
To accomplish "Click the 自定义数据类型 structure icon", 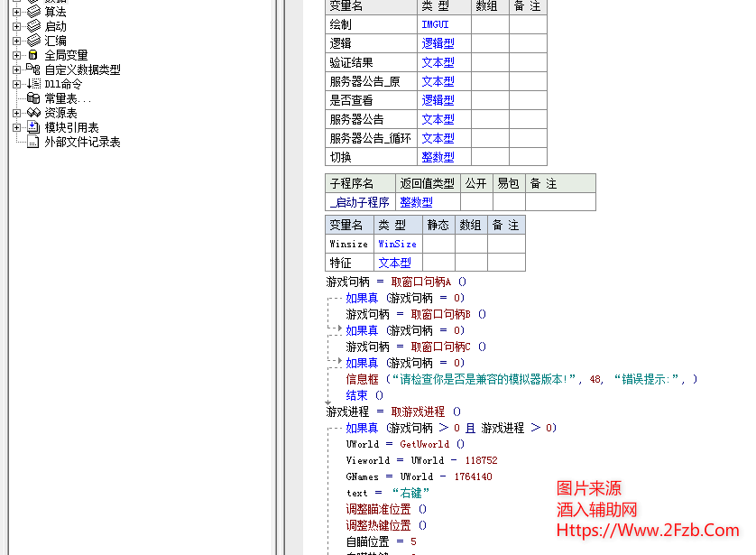I will [33, 69].
